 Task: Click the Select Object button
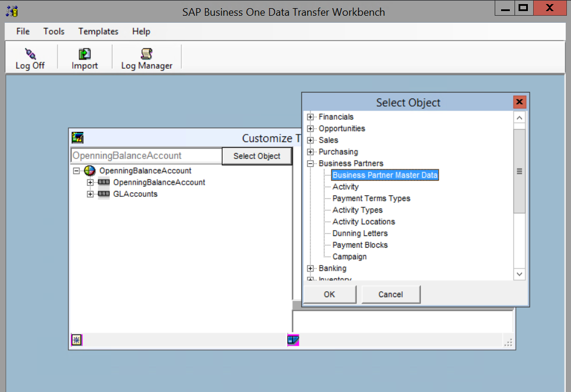point(257,156)
